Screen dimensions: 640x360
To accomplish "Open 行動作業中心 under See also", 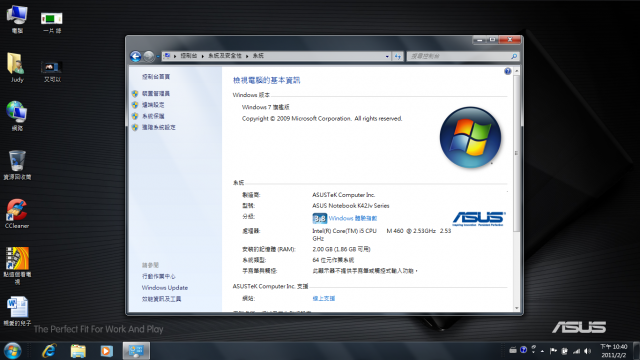I will coord(159,276).
